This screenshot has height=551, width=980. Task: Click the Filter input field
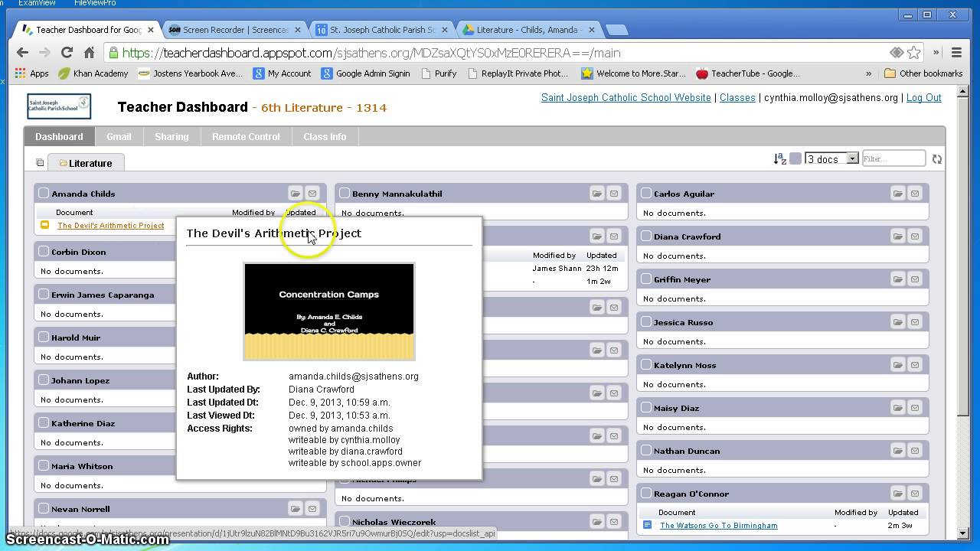tap(893, 158)
